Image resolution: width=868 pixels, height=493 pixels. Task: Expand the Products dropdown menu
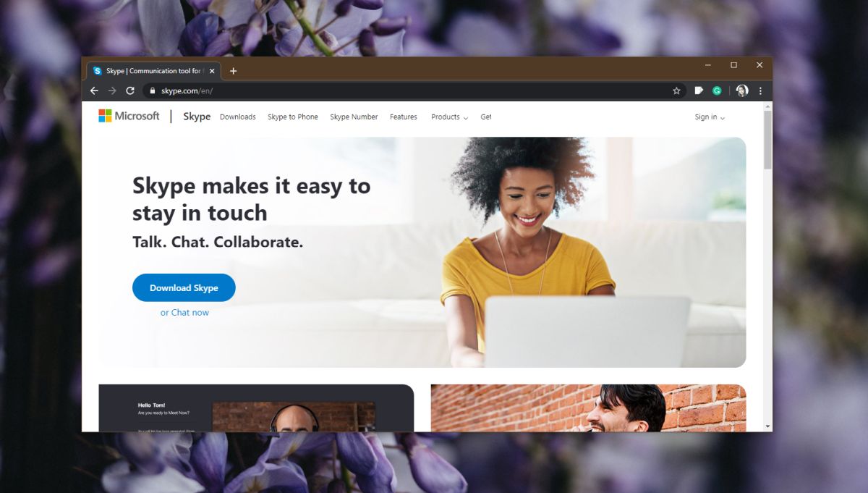pos(449,117)
